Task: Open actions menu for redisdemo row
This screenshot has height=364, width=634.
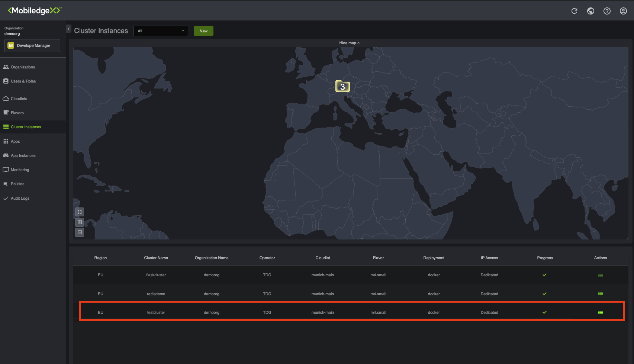Action: pyautogui.click(x=600, y=294)
